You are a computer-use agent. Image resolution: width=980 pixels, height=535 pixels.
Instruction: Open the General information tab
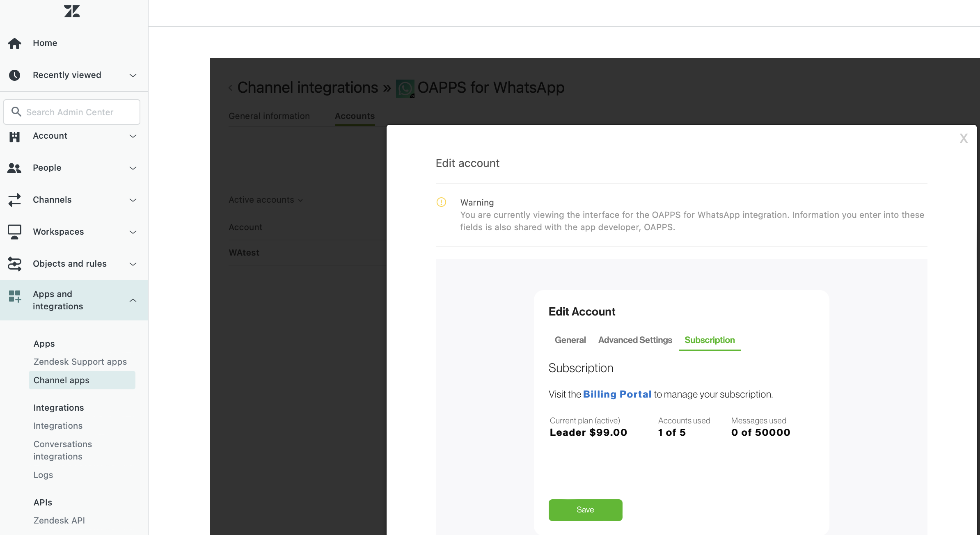pyautogui.click(x=269, y=116)
